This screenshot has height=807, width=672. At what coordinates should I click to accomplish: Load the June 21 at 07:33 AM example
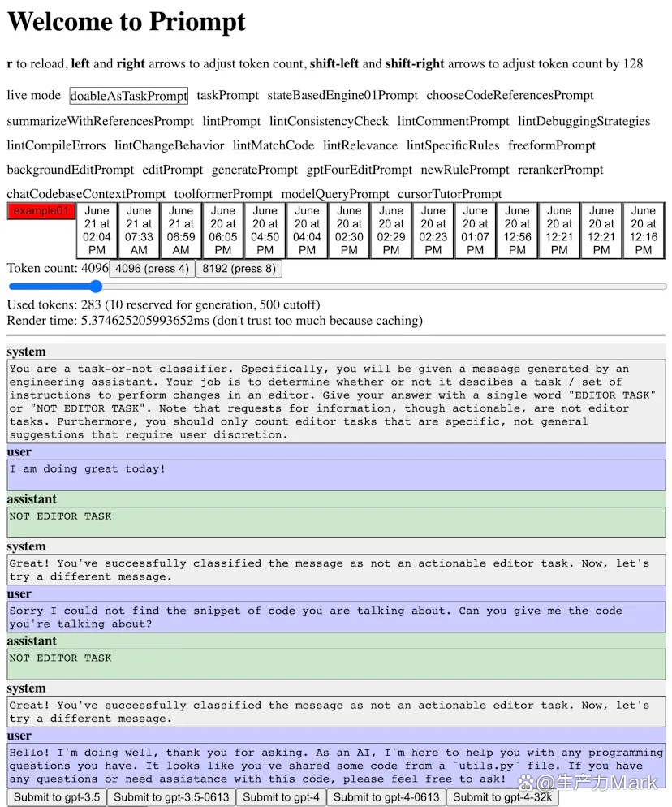pyautogui.click(x=139, y=231)
